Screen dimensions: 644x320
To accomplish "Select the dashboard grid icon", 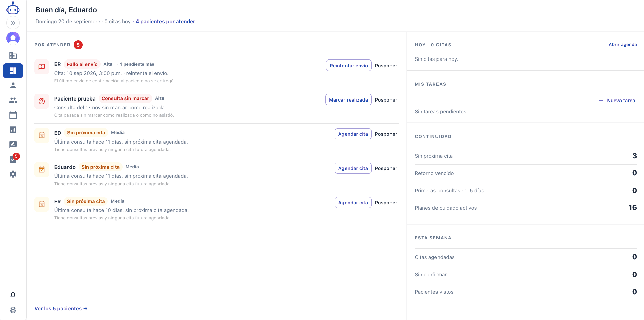I will (13, 71).
